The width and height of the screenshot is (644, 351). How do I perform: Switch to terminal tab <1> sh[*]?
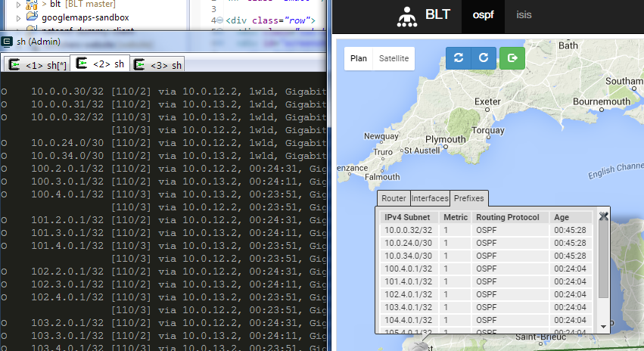tap(36, 64)
